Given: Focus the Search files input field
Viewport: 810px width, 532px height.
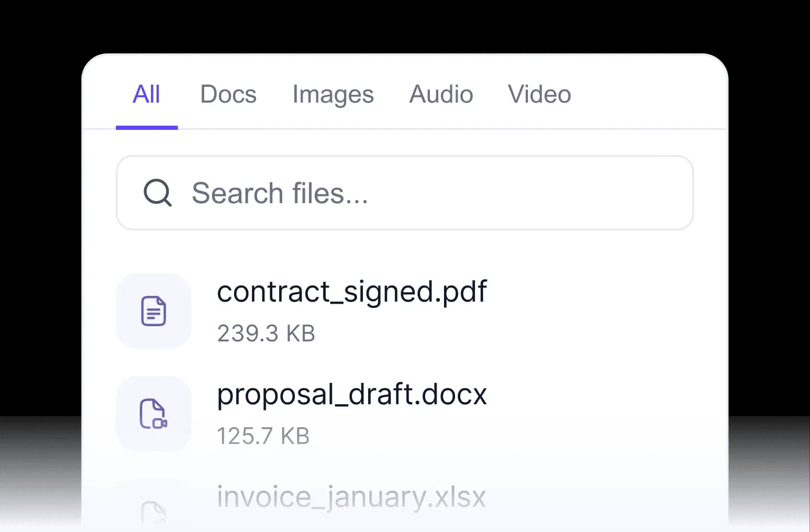Looking at the screenshot, I should click(419, 193).
